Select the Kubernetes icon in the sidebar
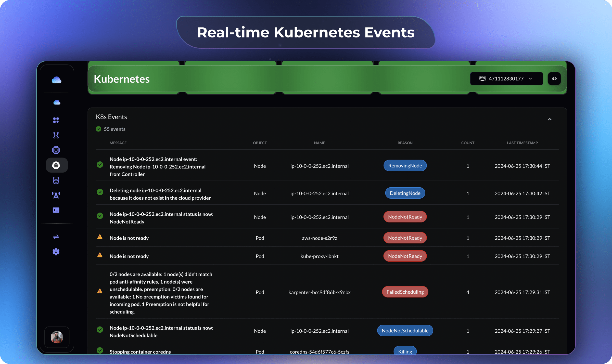The image size is (612, 364). pyautogui.click(x=57, y=165)
